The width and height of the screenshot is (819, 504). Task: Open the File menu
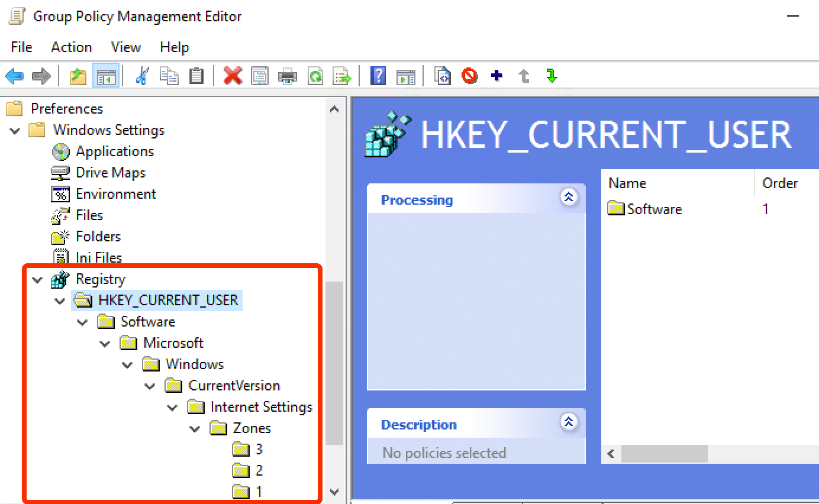(x=21, y=47)
